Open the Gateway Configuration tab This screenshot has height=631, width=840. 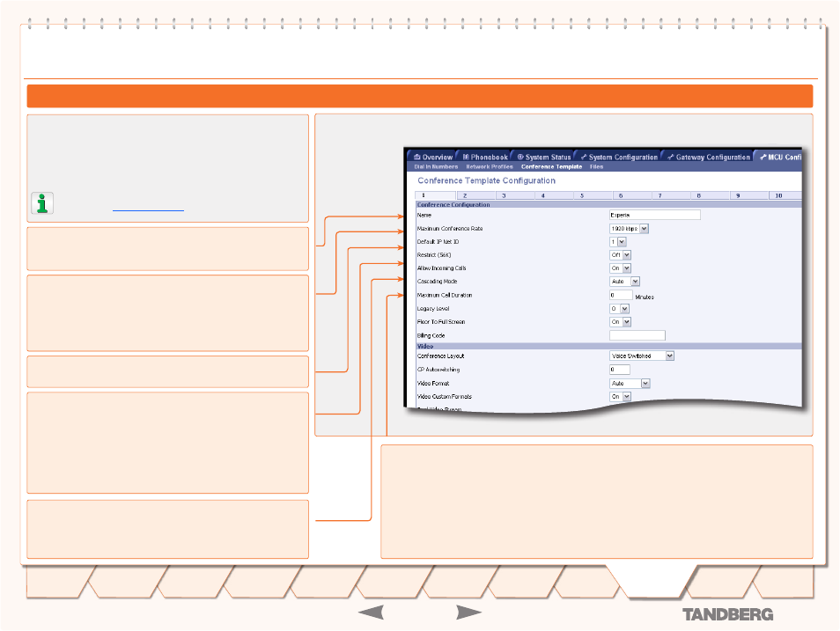[709, 157]
